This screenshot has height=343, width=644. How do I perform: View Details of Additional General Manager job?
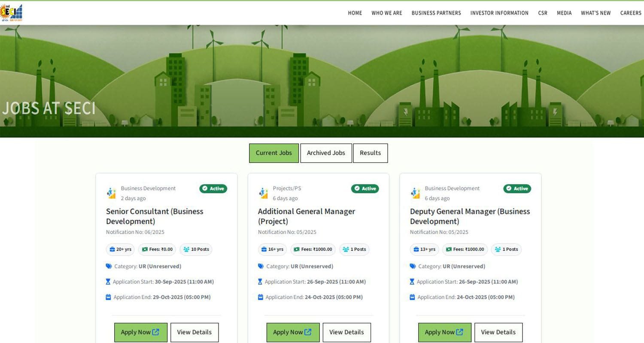click(346, 332)
